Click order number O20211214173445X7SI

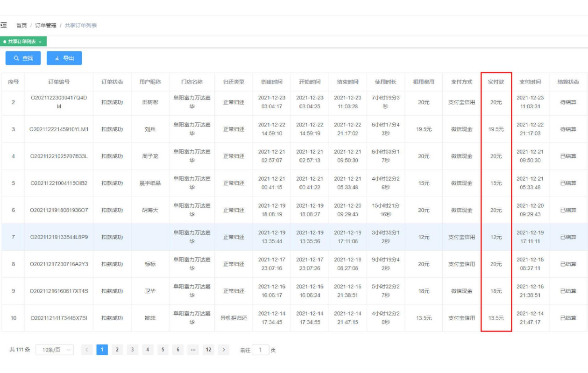pos(59,318)
